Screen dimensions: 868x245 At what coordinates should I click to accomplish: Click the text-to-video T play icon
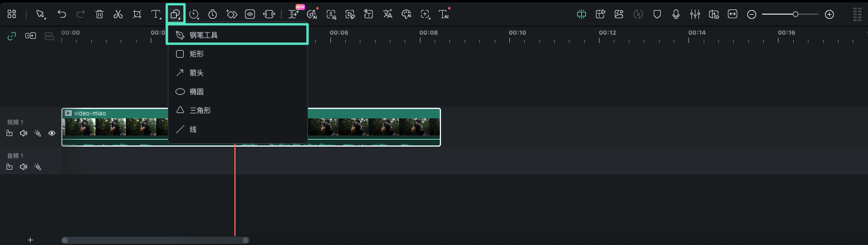pos(601,14)
